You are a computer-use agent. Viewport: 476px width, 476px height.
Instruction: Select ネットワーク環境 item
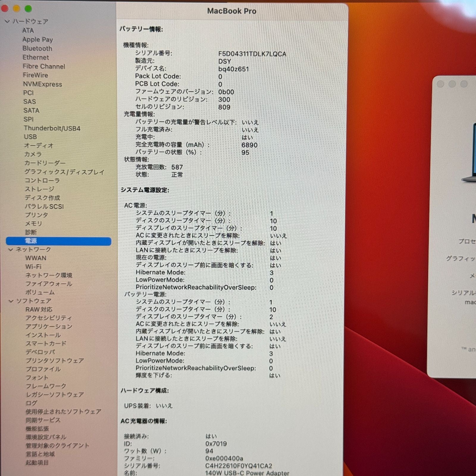pyautogui.click(x=49, y=275)
